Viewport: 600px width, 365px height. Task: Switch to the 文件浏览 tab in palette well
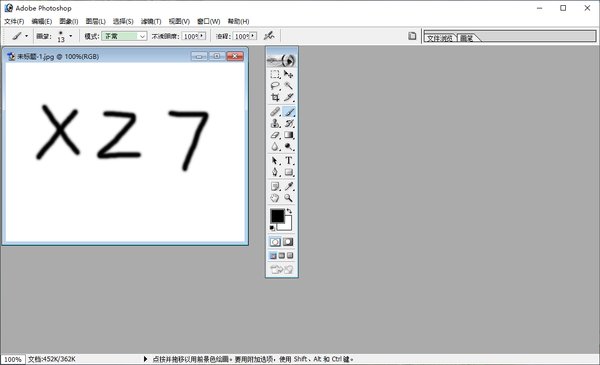click(x=440, y=38)
